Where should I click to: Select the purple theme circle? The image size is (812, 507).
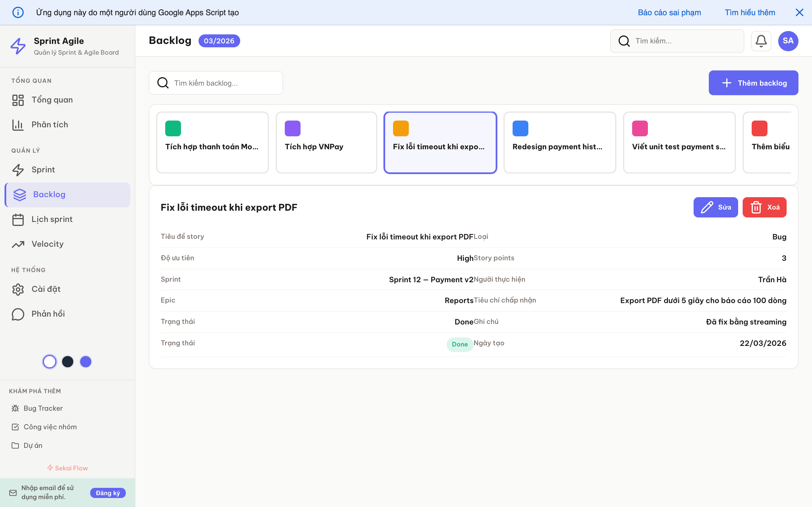coord(85,361)
